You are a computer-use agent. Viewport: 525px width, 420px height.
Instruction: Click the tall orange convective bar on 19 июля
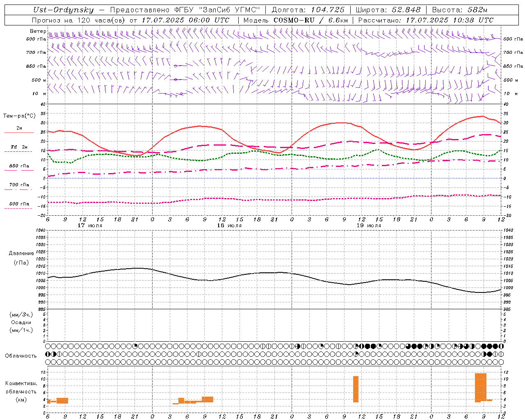click(356, 389)
